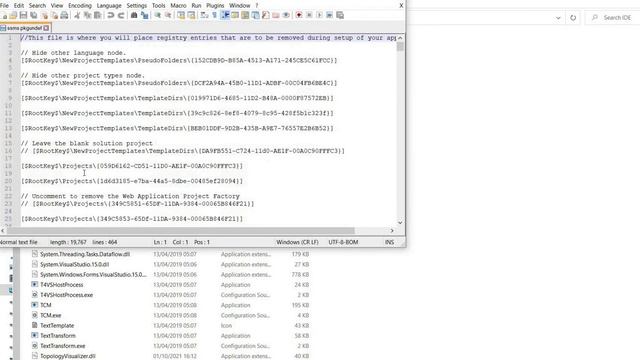Screen dimensions: 640x360
Task: Refresh the Explorer folder view
Action: pos(573,18)
